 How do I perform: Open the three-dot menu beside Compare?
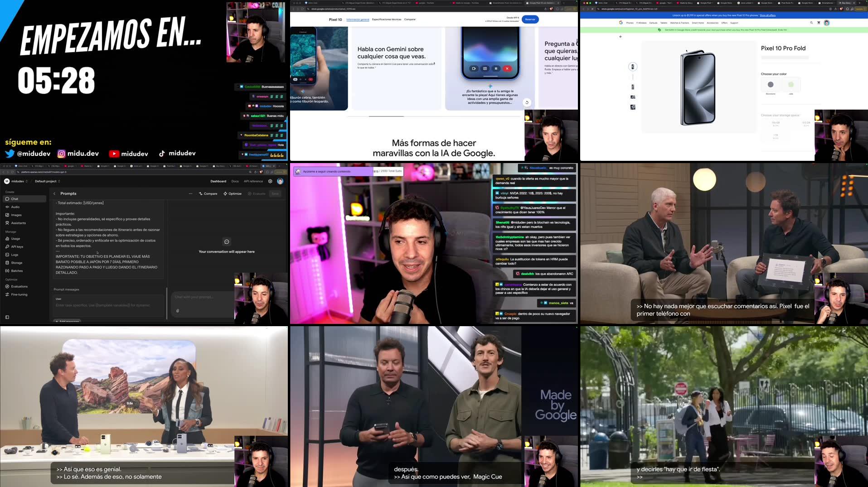coord(190,194)
